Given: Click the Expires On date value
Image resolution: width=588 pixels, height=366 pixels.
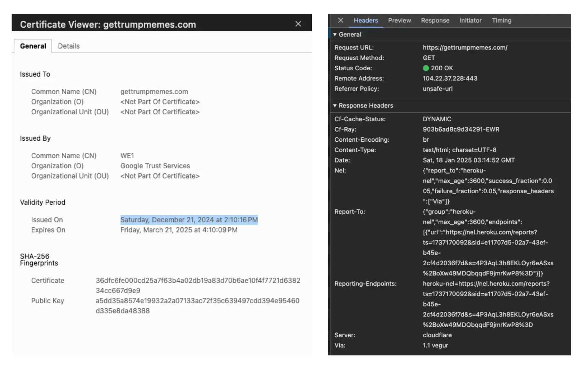Looking at the screenshot, I should 179,230.
